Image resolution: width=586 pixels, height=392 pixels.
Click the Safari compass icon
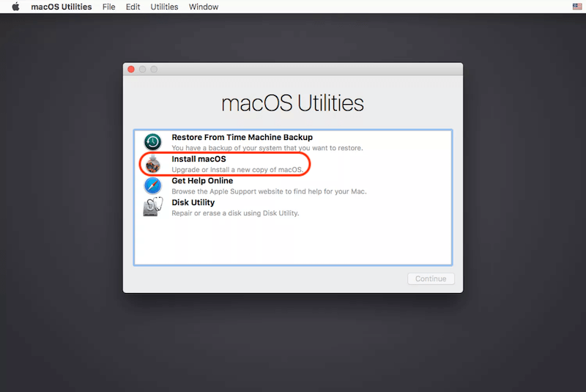click(153, 185)
